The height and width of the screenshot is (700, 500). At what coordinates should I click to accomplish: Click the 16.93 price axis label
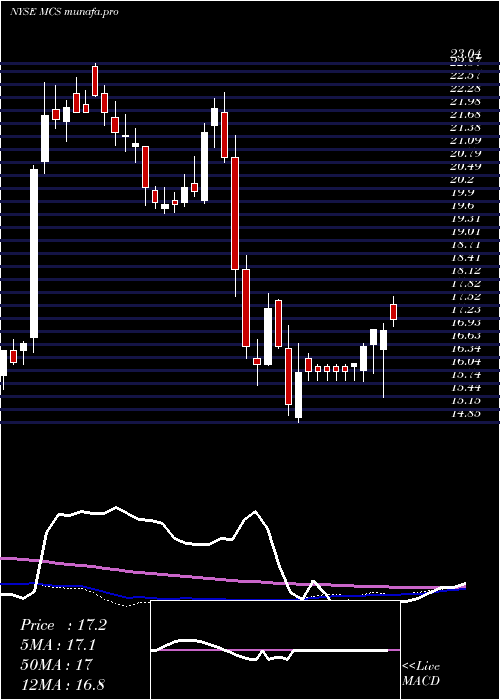466,322
